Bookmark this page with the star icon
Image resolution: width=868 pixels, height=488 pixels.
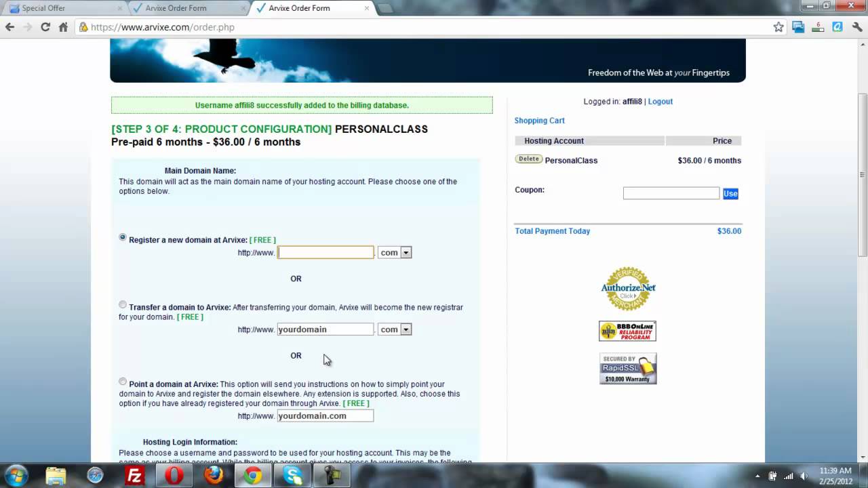pos(778,27)
